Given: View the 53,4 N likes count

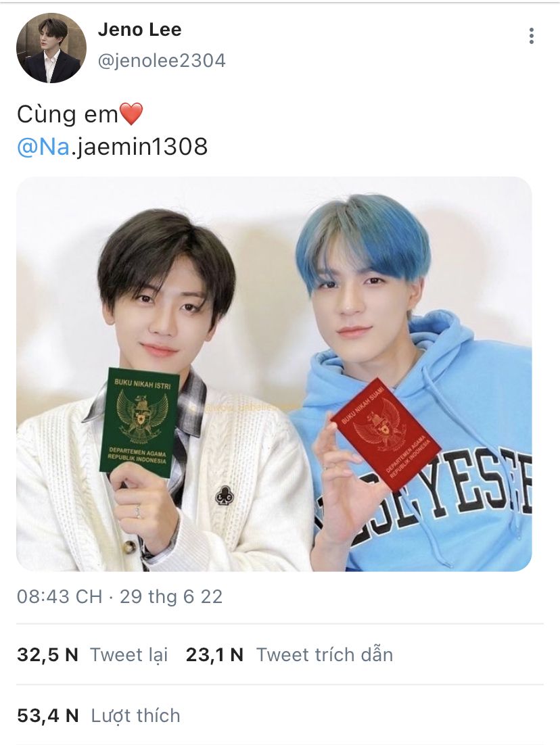Looking at the screenshot, I should [47, 715].
